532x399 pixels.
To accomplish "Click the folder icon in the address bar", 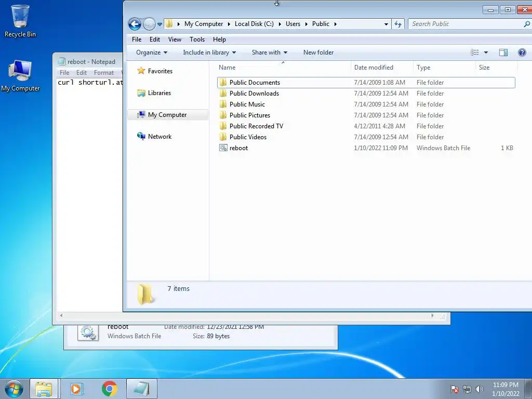I will 169,24.
